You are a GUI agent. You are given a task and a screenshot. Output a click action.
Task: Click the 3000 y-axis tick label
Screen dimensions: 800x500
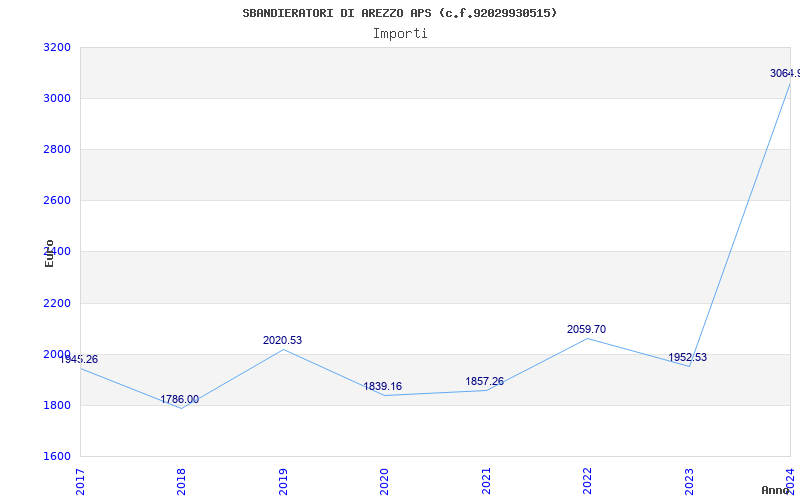pos(57,98)
